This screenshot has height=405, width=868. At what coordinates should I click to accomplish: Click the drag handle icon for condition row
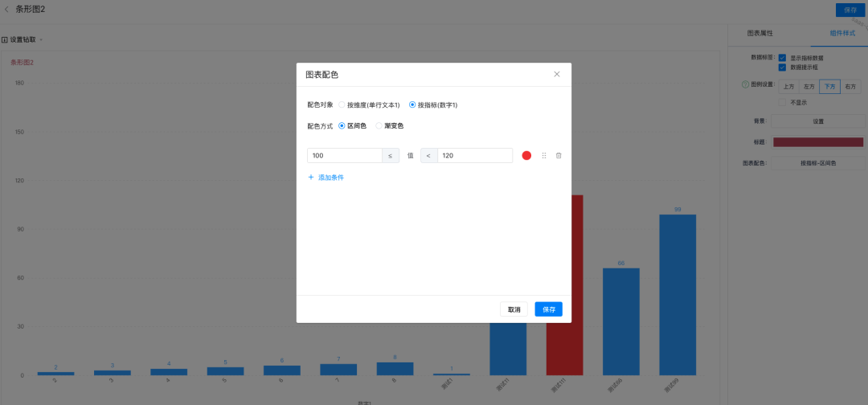coord(543,155)
